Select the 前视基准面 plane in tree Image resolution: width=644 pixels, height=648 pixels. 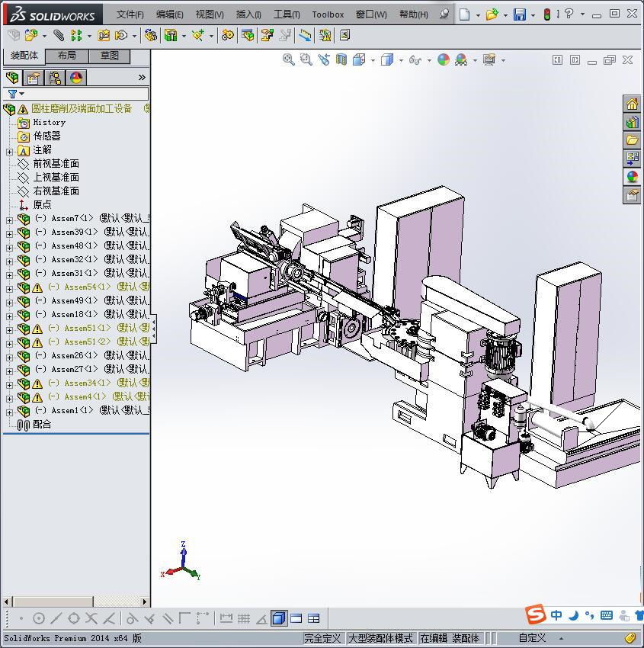pyautogui.click(x=56, y=164)
